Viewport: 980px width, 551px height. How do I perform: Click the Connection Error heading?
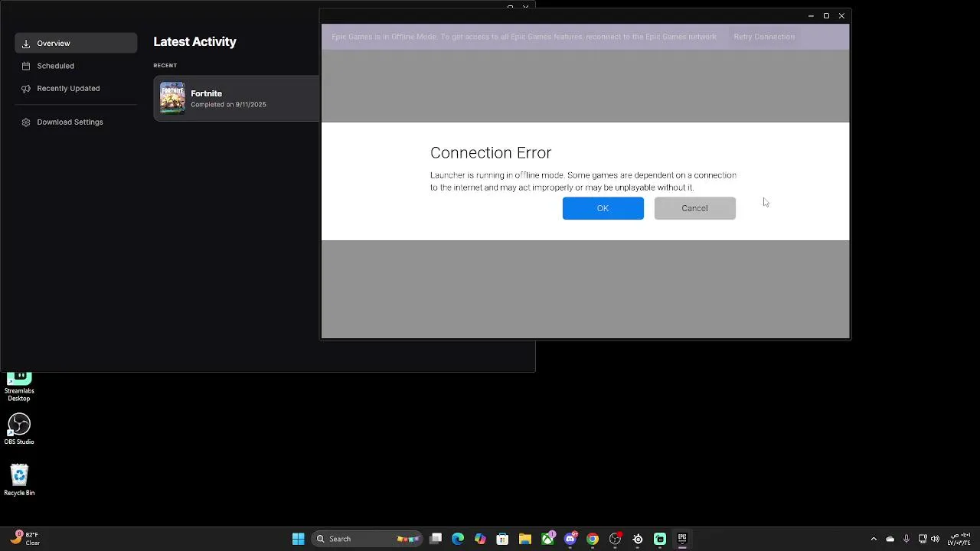491,153
